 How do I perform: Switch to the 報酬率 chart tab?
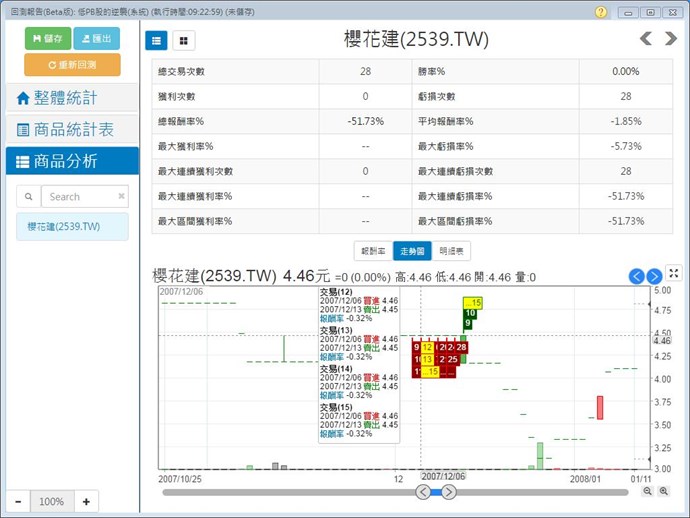tap(373, 251)
